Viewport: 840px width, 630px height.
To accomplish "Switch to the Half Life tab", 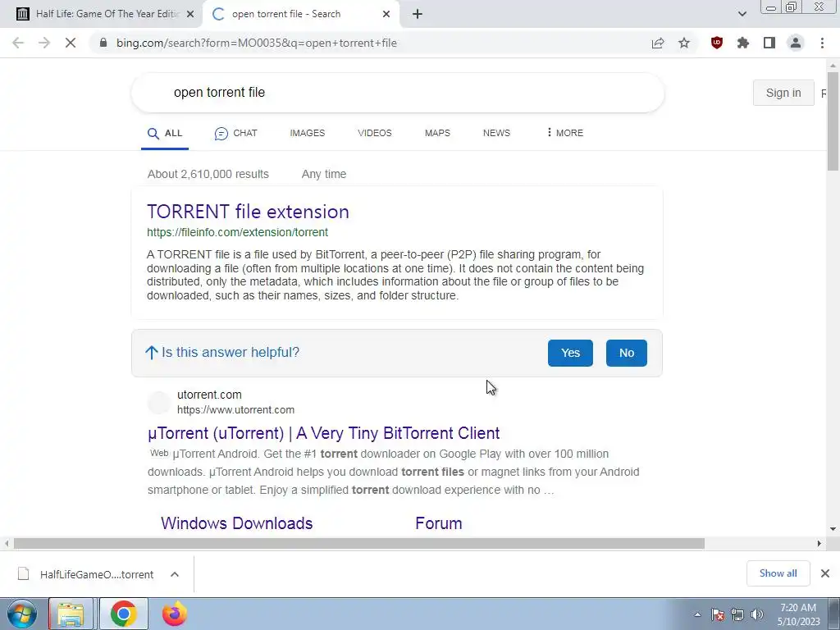I will point(101,14).
